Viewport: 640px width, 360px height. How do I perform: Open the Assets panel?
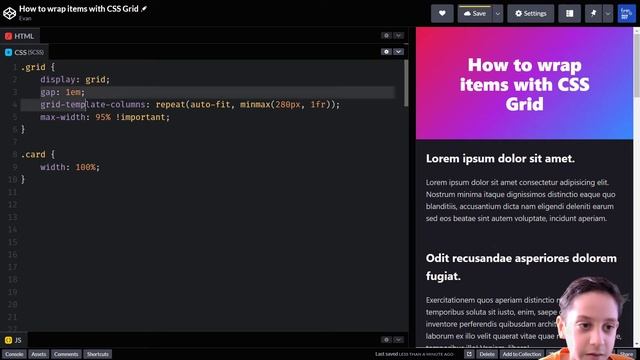coord(39,354)
